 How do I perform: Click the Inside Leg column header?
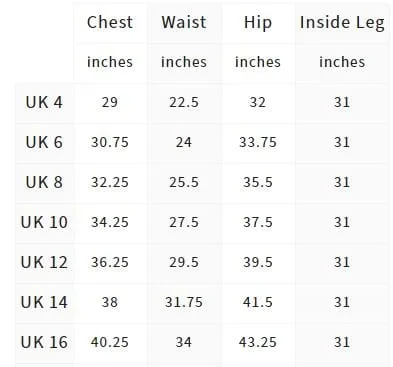pos(342,23)
